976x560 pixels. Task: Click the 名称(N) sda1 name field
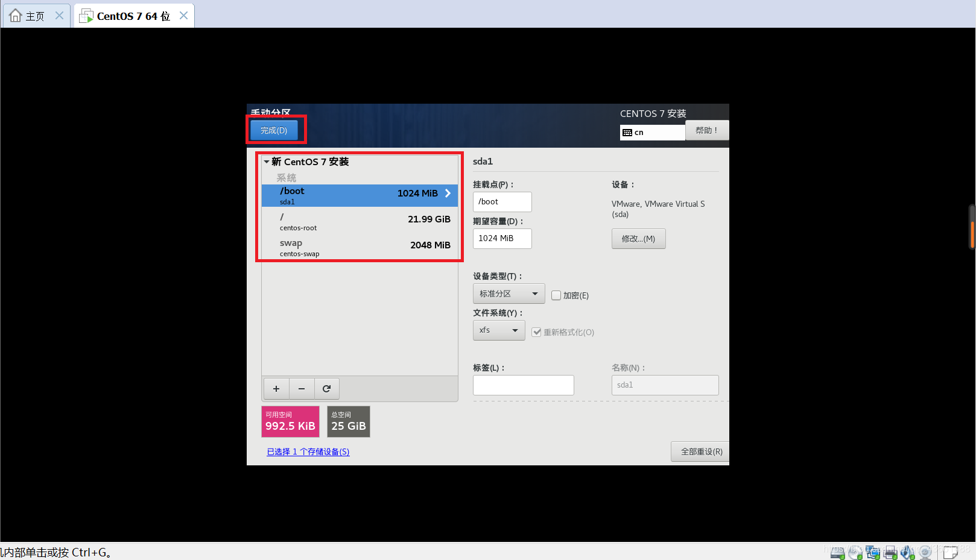[x=665, y=385]
